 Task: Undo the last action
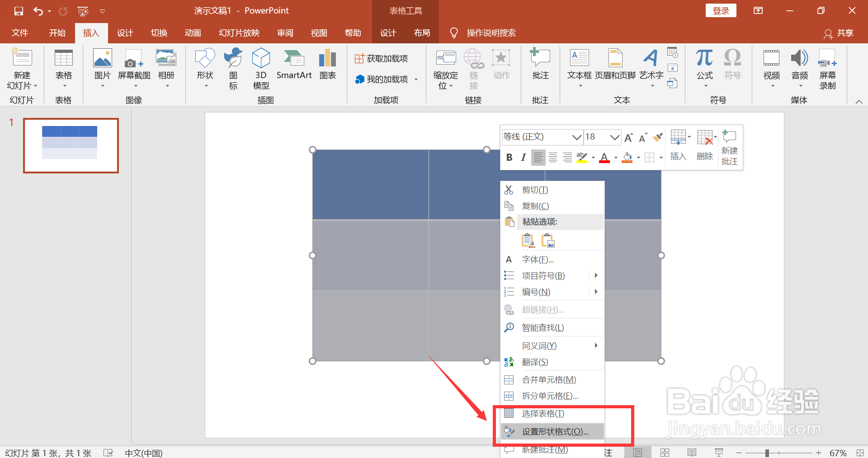(x=38, y=11)
